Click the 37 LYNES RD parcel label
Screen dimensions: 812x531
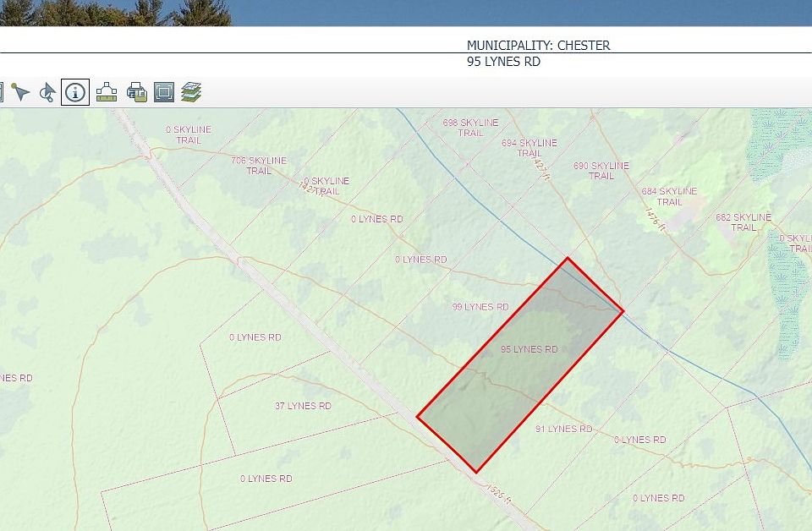[x=303, y=406]
